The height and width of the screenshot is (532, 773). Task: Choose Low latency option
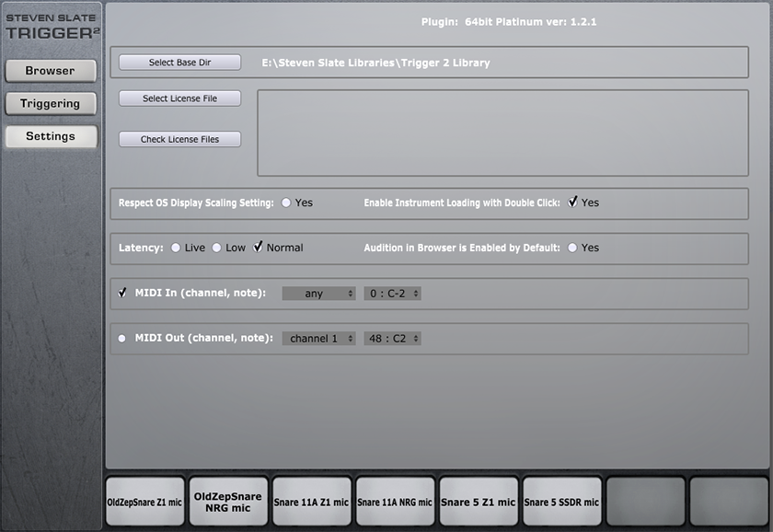[x=217, y=248]
